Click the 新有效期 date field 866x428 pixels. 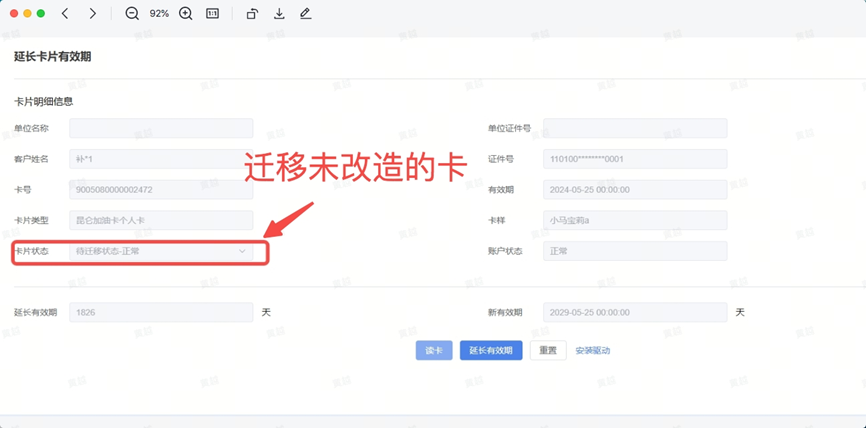pos(635,313)
